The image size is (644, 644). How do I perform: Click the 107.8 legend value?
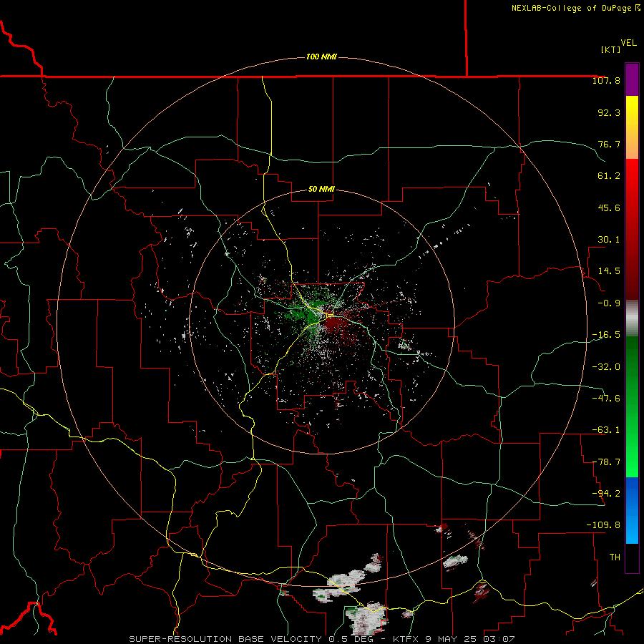click(606, 80)
